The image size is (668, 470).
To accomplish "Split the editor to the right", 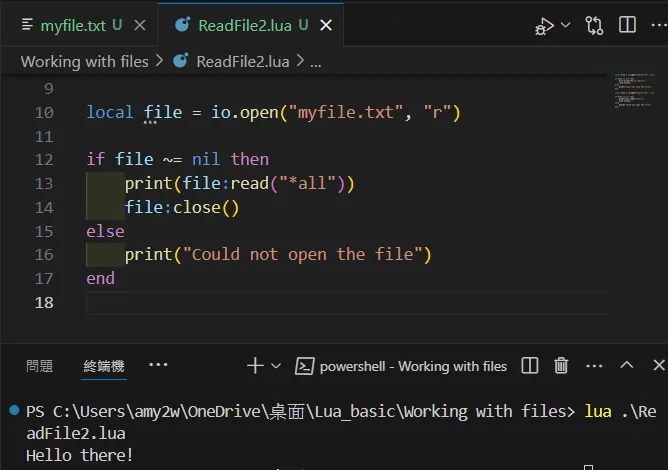I will coord(627,25).
